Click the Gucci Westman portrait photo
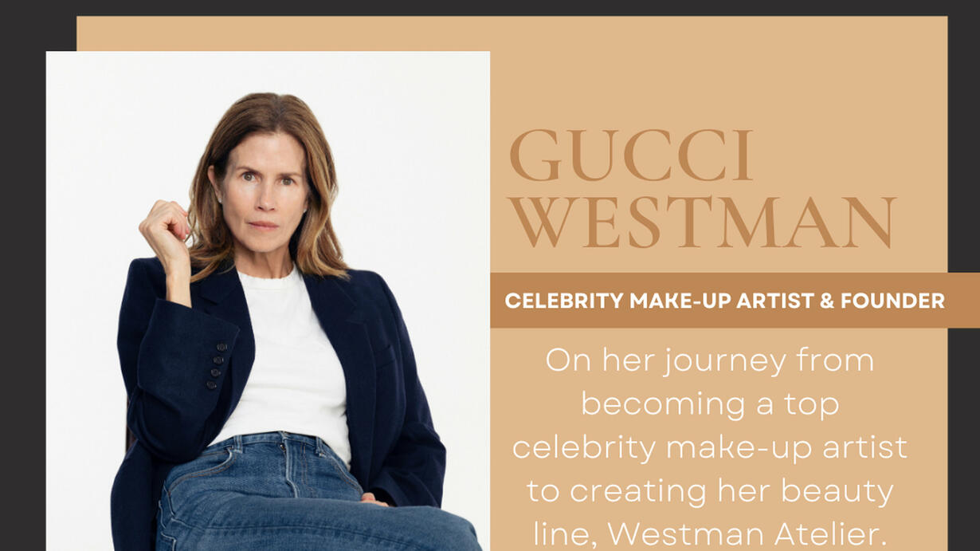 click(x=268, y=301)
